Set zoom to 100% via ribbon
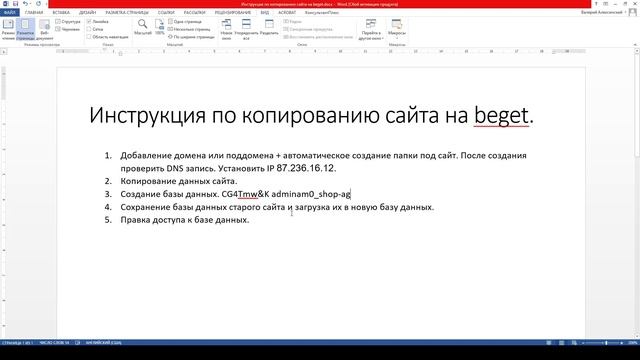The height and width of the screenshot is (360, 640). tap(160, 27)
